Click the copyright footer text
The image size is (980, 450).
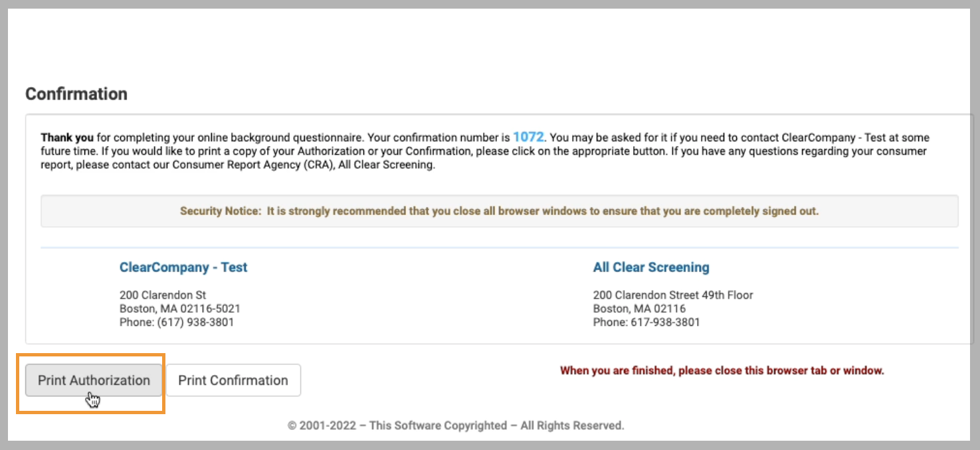pyautogui.click(x=456, y=425)
